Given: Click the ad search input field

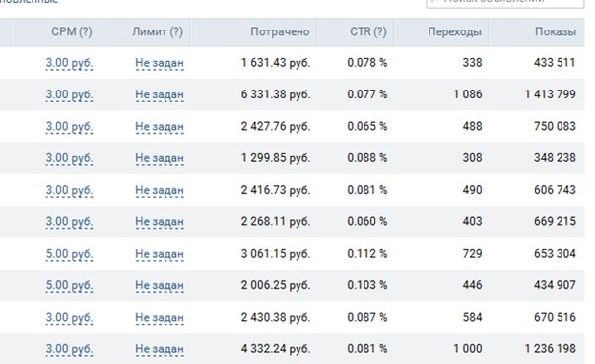Looking at the screenshot, I should [x=505, y=2].
